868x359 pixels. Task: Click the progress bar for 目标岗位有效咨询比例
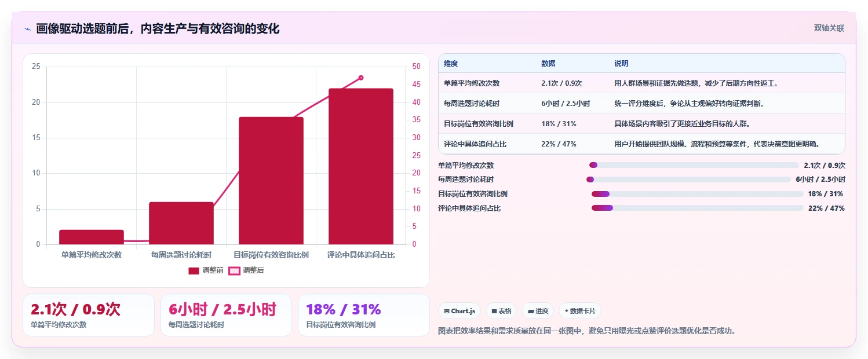click(x=698, y=194)
